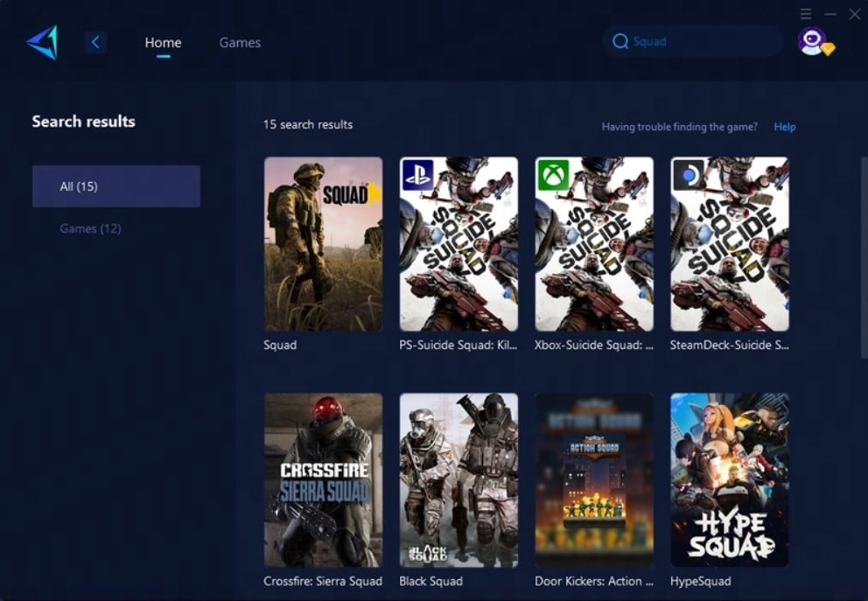The width and height of the screenshot is (868, 601).
Task: Go back using the back arrow button
Action: pos(95,42)
